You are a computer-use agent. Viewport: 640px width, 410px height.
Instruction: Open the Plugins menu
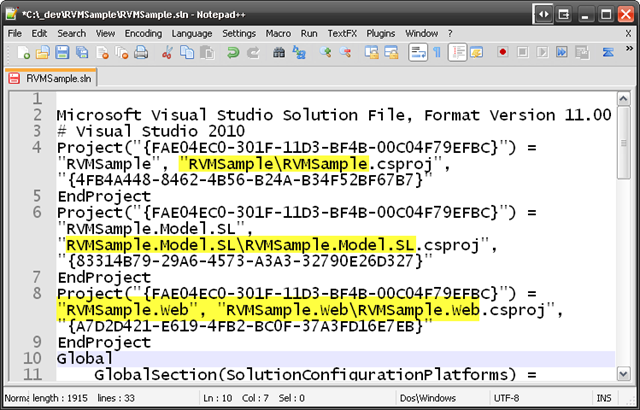click(x=381, y=33)
